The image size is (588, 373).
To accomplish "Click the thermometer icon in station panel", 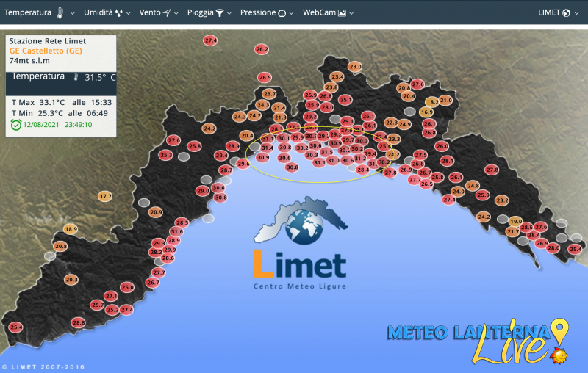I will pyautogui.click(x=76, y=77).
